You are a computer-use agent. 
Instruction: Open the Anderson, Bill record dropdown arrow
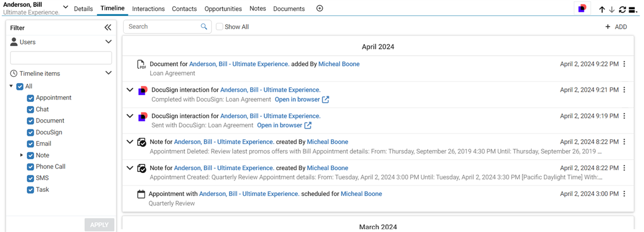point(66,7)
